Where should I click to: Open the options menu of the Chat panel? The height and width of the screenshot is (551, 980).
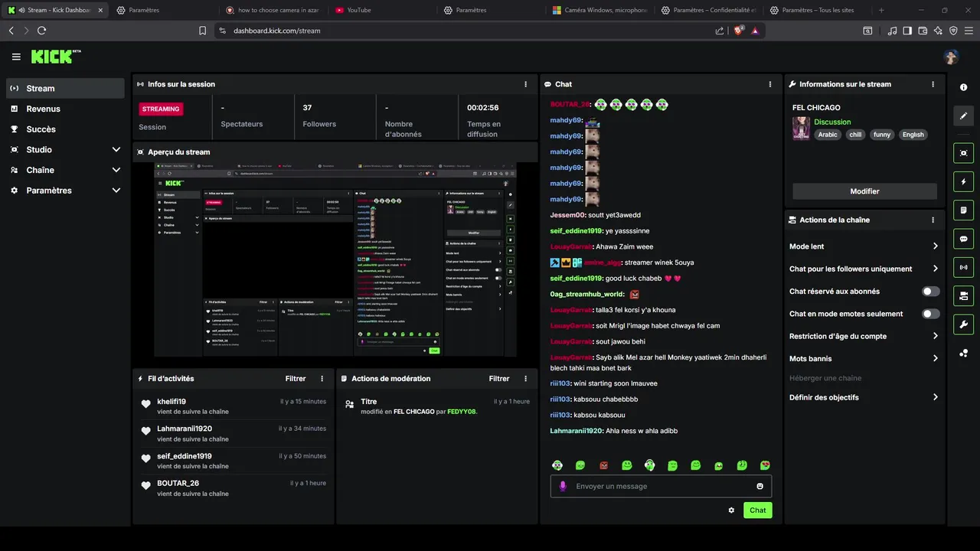click(769, 84)
